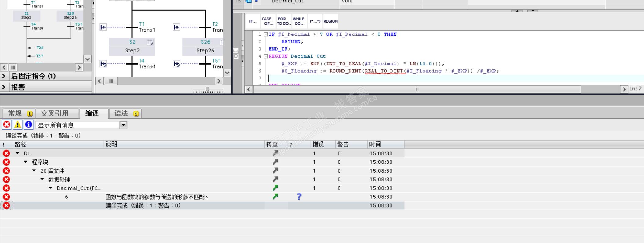Click the go-to arrow for 20 库文件 row

click(275, 171)
